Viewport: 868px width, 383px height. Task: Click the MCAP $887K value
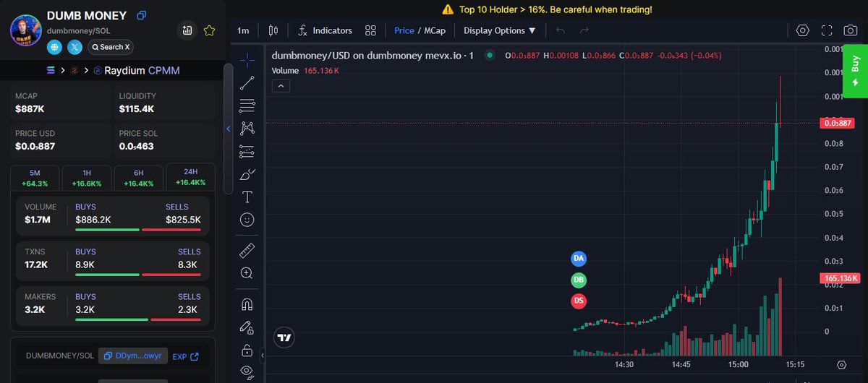tap(30, 109)
